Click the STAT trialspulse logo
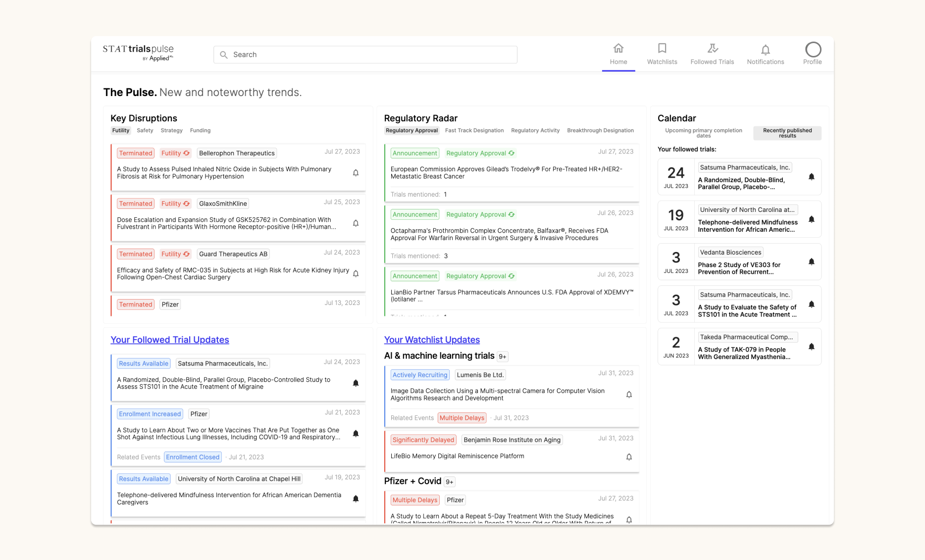925x560 pixels. tap(138, 52)
